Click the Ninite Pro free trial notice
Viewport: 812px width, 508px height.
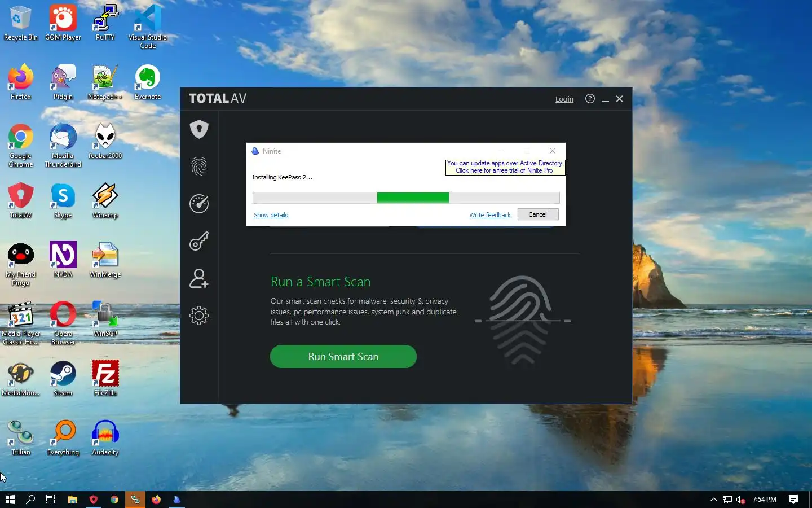point(505,167)
